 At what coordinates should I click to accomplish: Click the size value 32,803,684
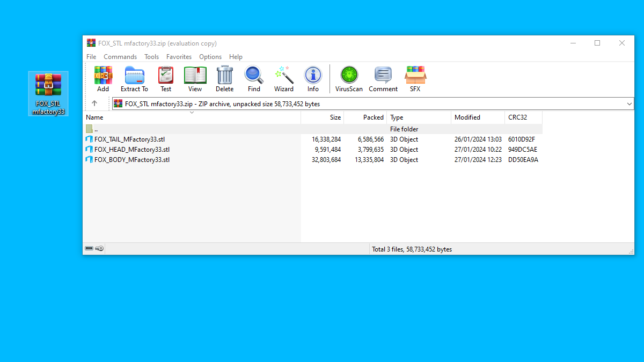pos(326,160)
